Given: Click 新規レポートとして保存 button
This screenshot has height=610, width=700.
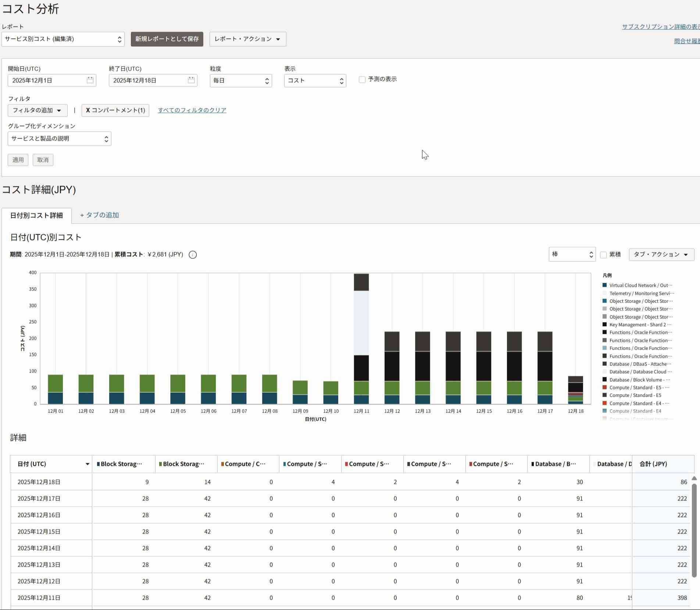Looking at the screenshot, I should pyautogui.click(x=167, y=39).
